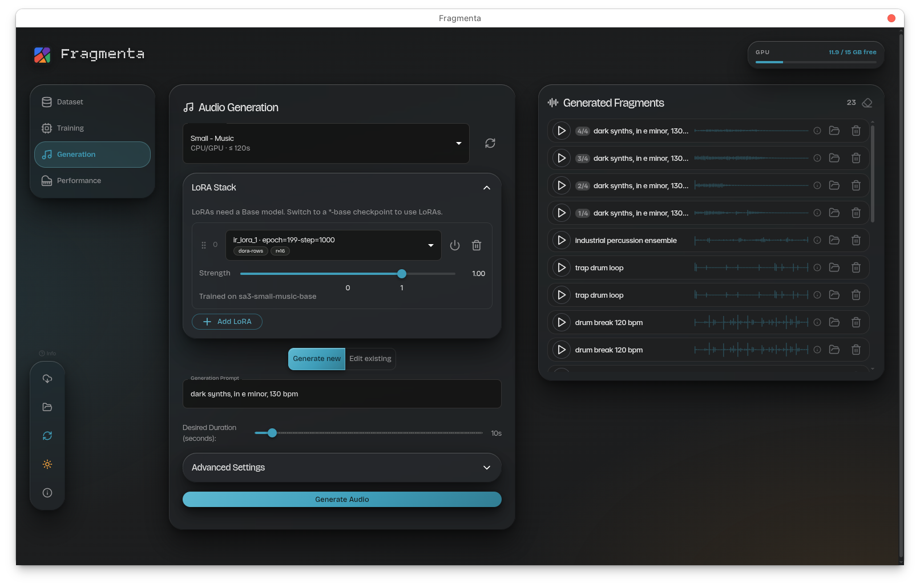The height and width of the screenshot is (588, 920).
Task: Click the 23 fragments count
Action: point(851,103)
